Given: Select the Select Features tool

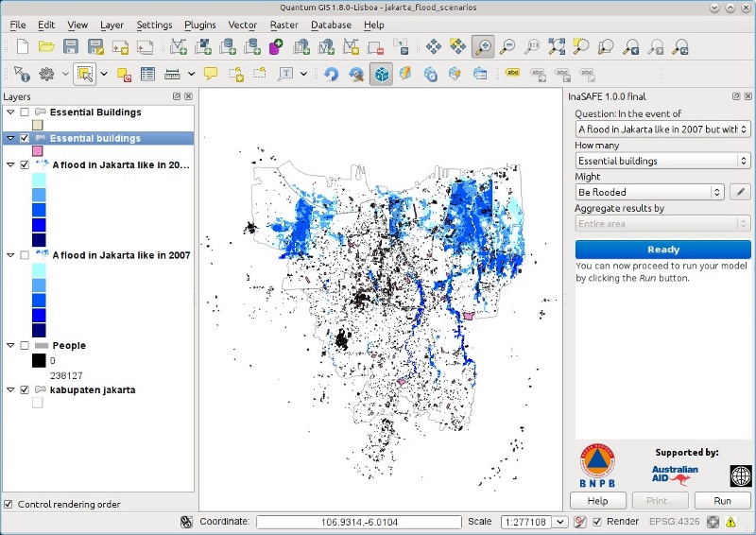Looking at the screenshot, I should (85, 74).
